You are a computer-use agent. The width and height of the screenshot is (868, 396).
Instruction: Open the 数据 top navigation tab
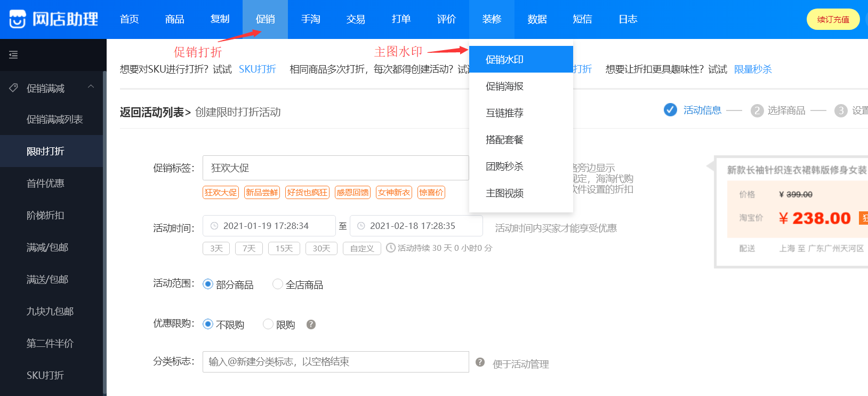[537, 19]
